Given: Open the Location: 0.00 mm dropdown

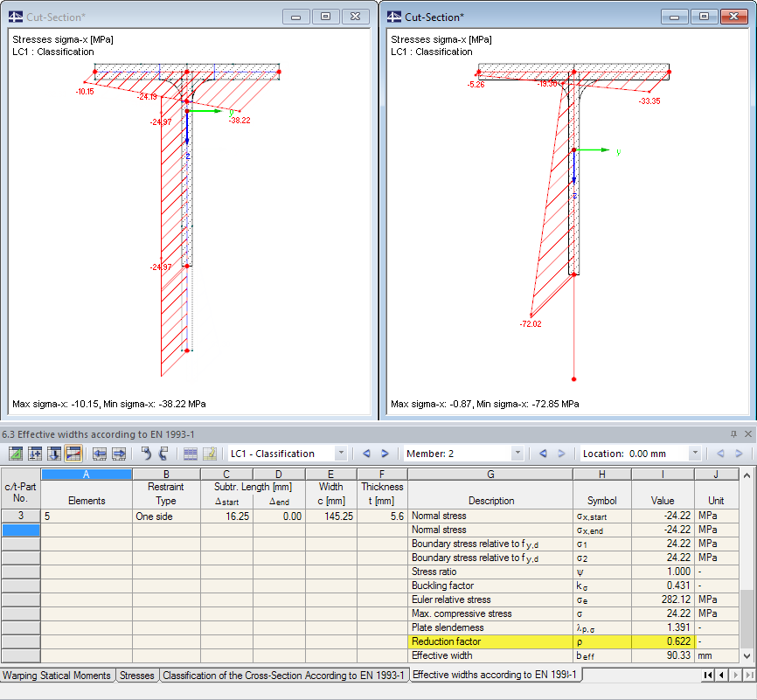Looking at the screenshot, I should click(697, 454).
